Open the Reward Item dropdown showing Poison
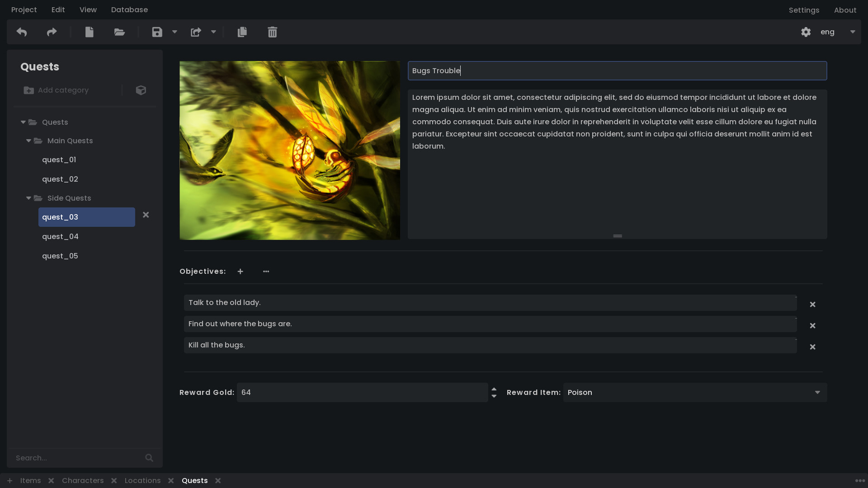 point(694,392)
